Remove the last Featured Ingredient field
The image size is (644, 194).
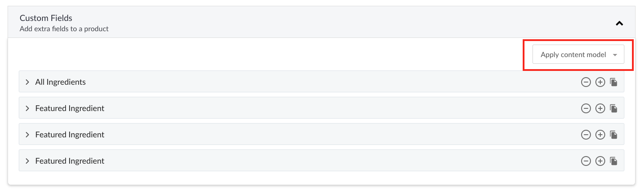[x=586, y=161]
